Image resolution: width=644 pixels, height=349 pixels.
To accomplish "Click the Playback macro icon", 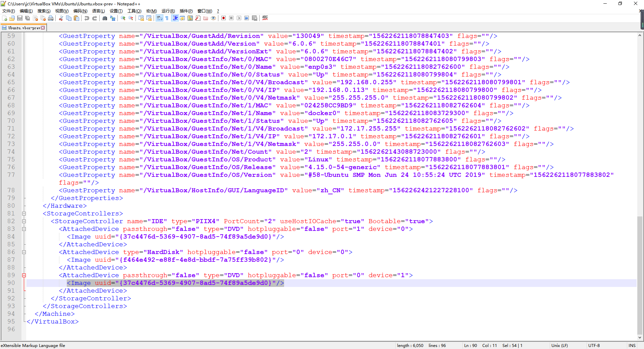I will (239, 18).
